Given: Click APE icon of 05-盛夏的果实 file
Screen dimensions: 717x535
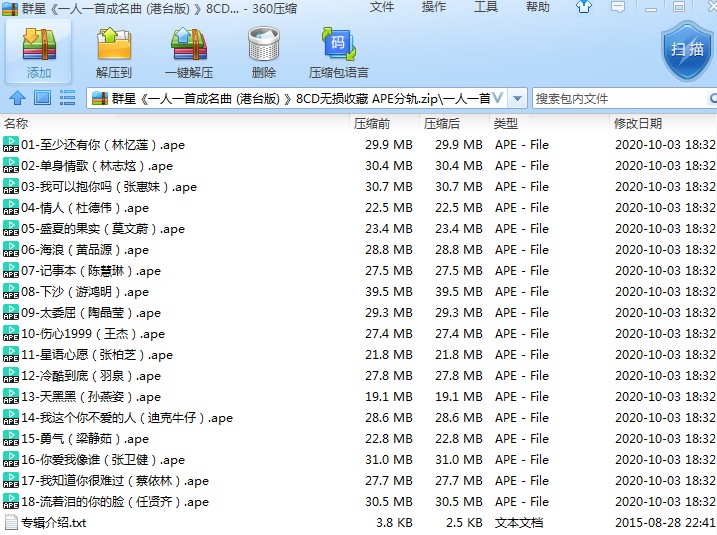Looking at the screenshot, I should click(11, 229).
